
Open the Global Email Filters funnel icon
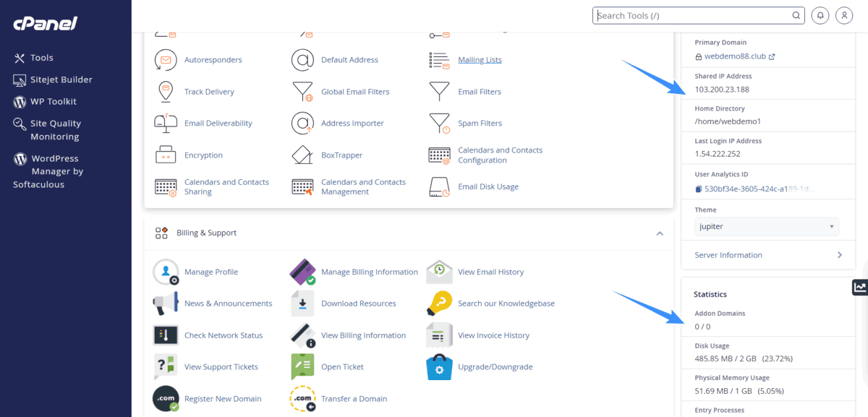(302, 92)
